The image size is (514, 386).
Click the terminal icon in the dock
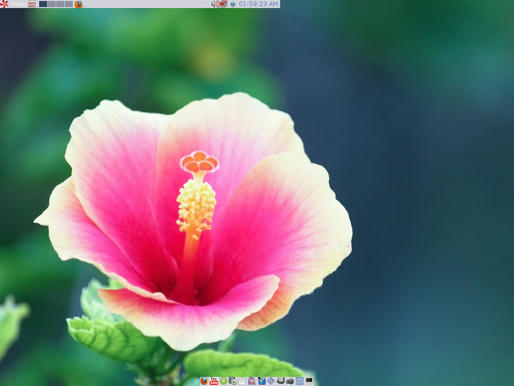(309, 380)
